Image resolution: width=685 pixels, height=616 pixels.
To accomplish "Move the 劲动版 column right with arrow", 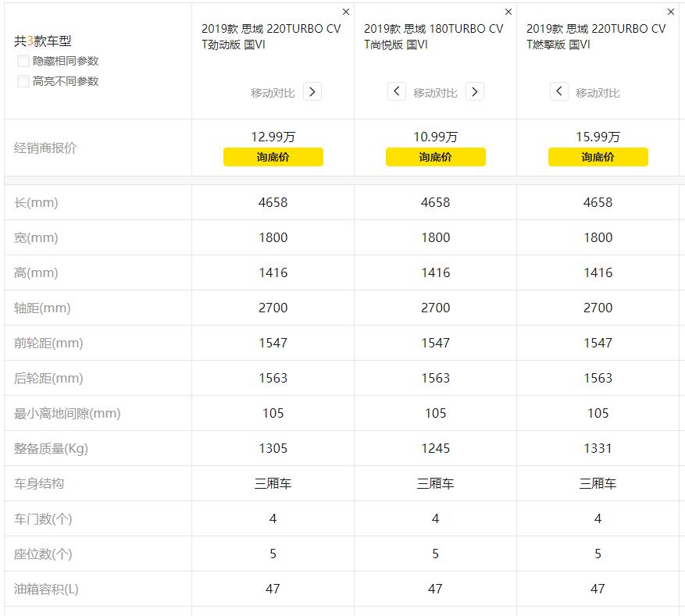I will 312,91.
